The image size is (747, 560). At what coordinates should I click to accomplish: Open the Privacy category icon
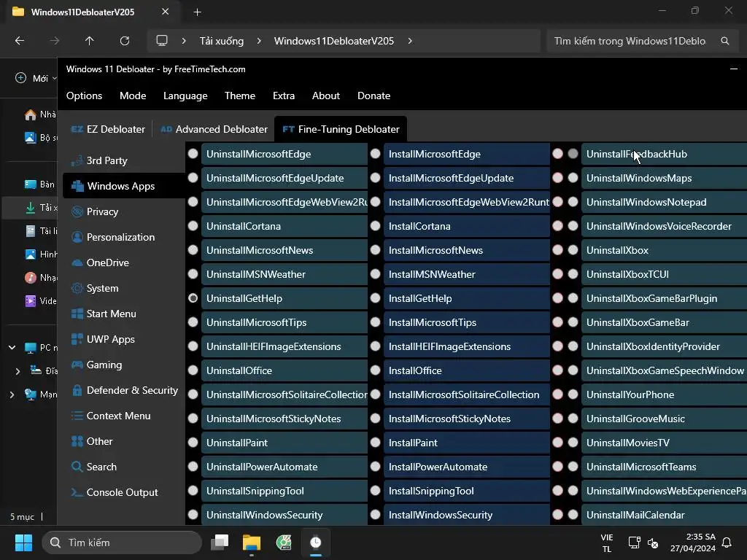tap(77, 212)
